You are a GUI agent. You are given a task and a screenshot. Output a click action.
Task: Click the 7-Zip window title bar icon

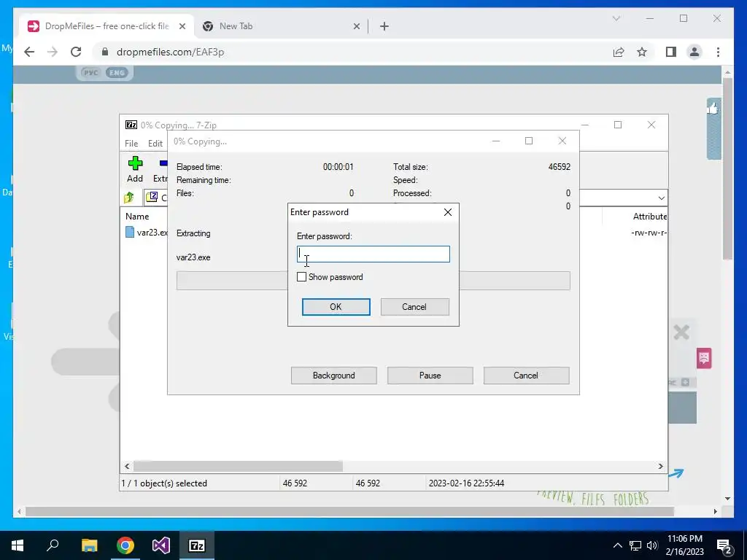pyautogui.click(x=131, y=125)
